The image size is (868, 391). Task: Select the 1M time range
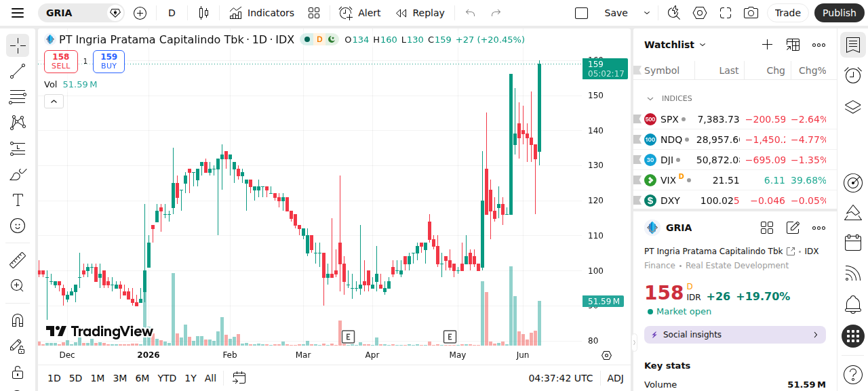pyautogui.click(x=98, y=378)
